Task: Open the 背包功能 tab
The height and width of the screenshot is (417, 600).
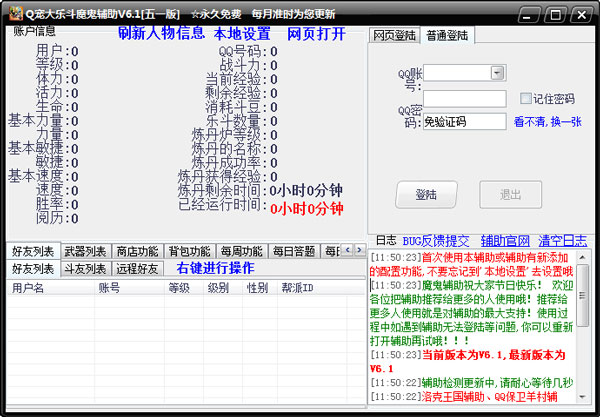Action: tap(190, 251)
